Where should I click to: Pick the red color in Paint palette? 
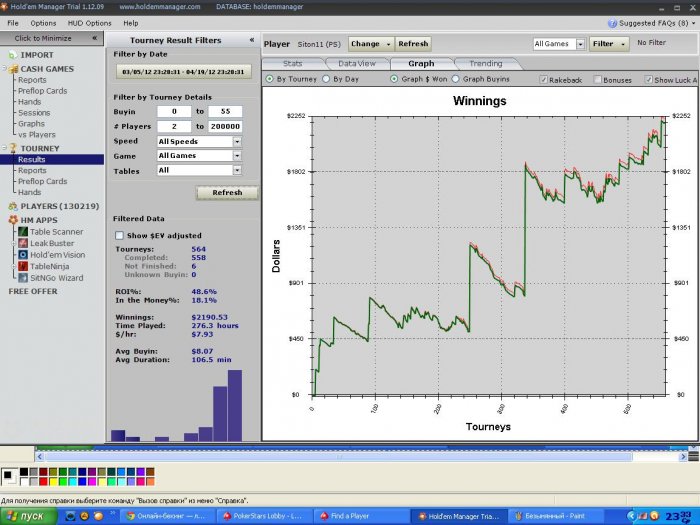(x=43, y=482)
